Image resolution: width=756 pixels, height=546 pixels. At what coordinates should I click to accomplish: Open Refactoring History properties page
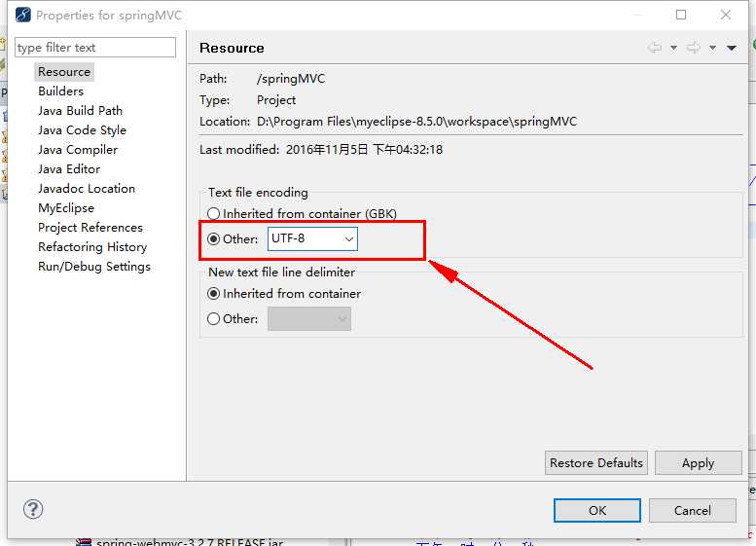92,247
